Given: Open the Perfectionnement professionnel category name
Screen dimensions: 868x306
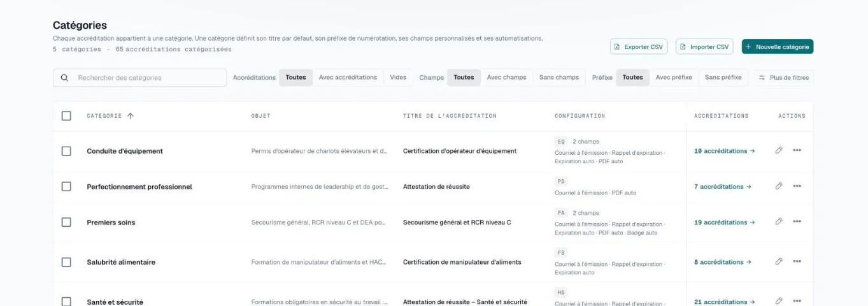Looking at the screenshot, I should (x=139, y=187).
